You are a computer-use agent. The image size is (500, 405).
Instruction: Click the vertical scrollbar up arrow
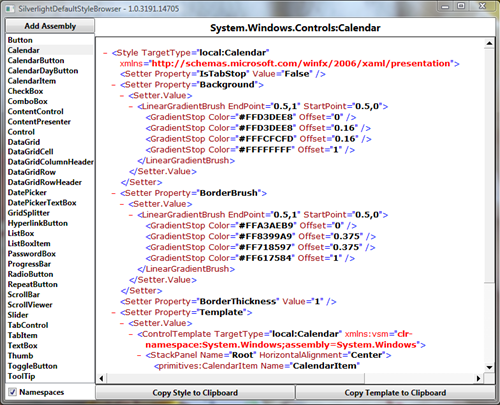pos(489,43)
